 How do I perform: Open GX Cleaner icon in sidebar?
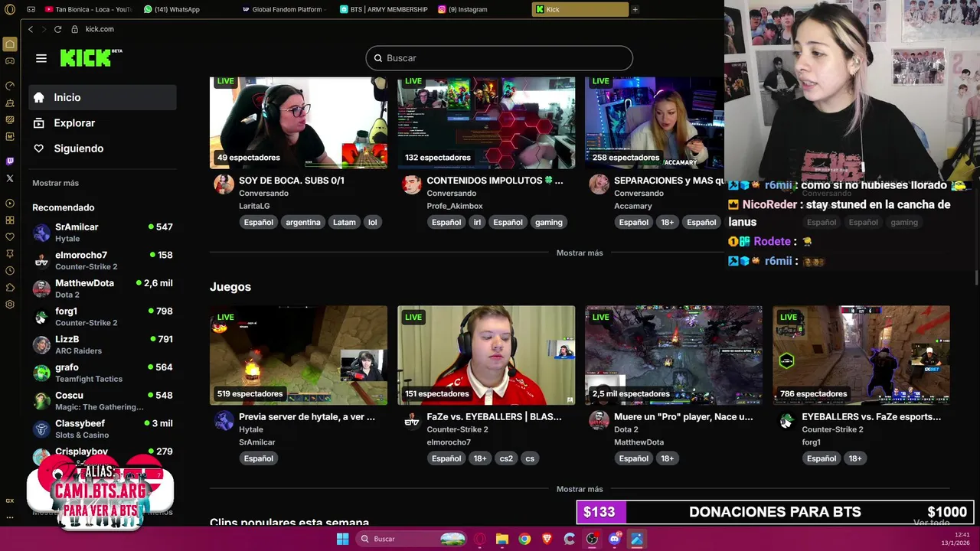point(10,103)
